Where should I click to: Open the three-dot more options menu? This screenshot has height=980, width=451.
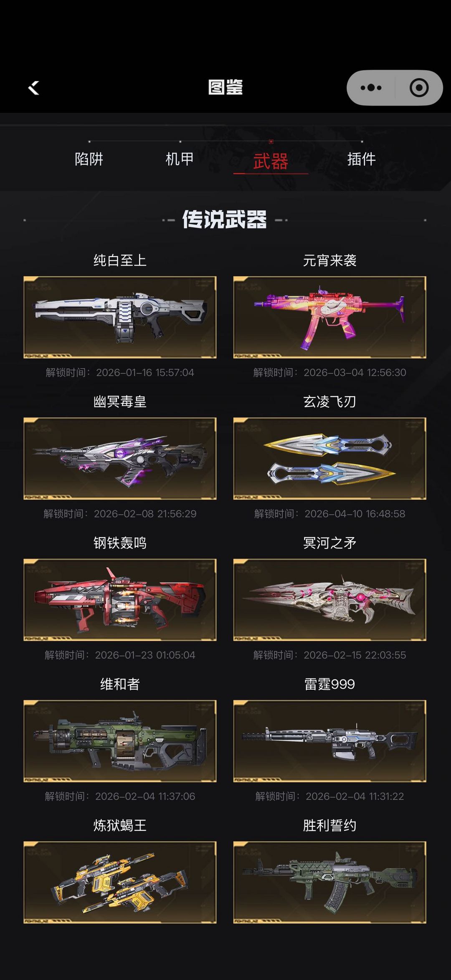[x=371, y=88]
